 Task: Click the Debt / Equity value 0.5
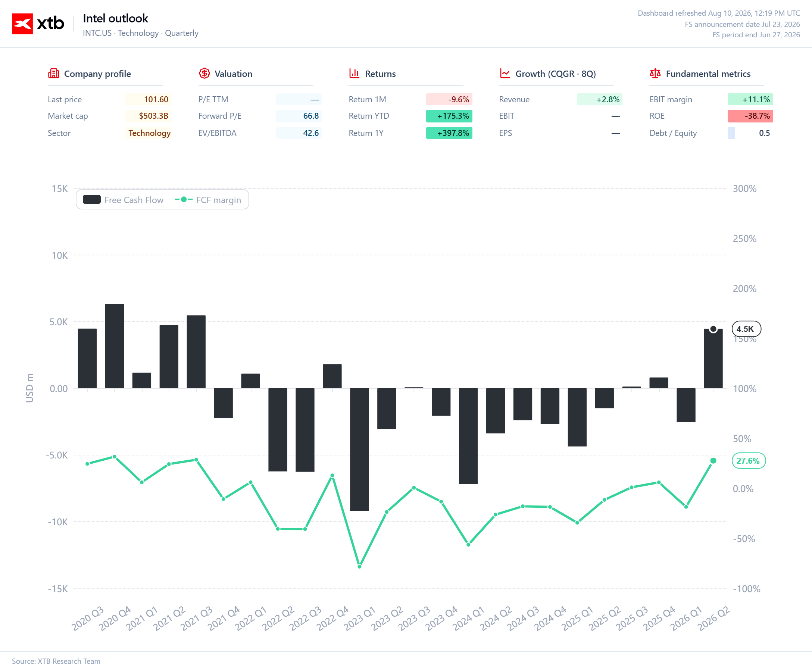pyautogui.click(x=764, y=133)
